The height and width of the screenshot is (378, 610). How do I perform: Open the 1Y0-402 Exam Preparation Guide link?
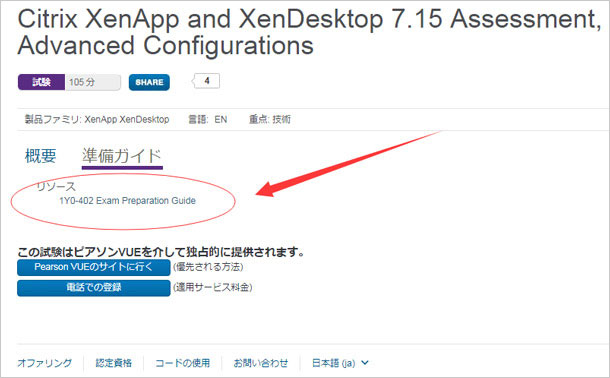(127, 201)
